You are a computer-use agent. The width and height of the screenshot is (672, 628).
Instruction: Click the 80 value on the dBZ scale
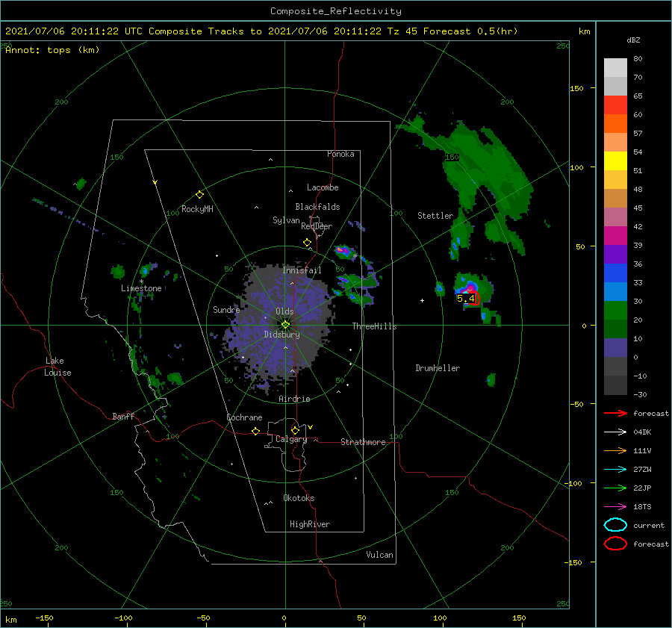(638, 59)
